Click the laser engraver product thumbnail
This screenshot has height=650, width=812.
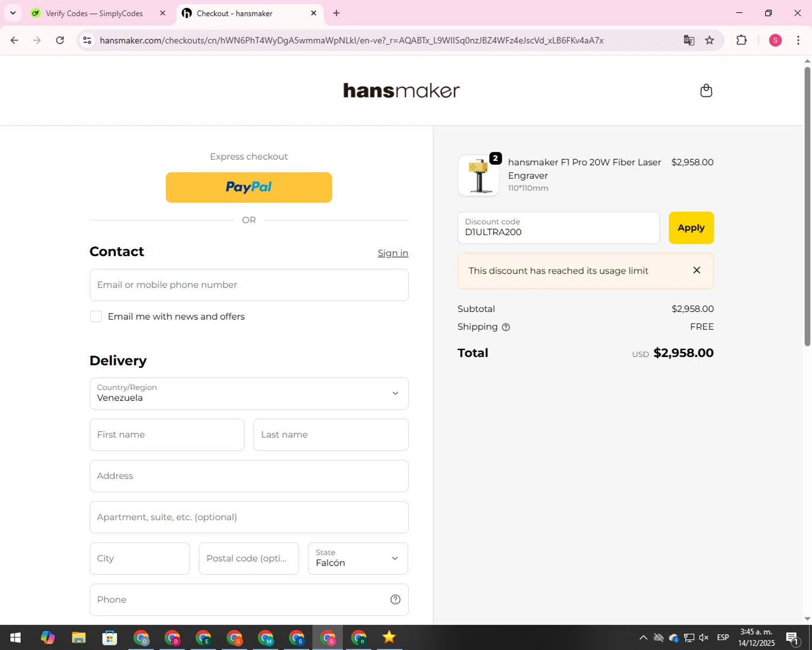[x=479, y=175]
